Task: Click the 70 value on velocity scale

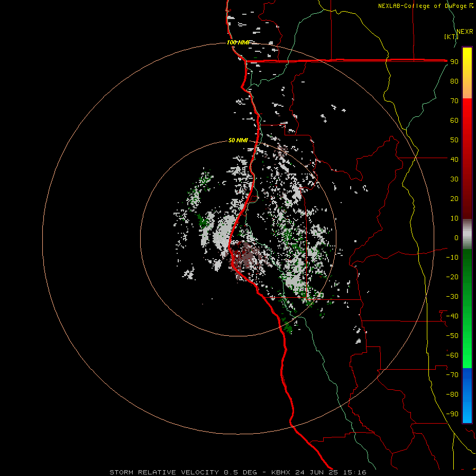Action: [x=454, y=101]
